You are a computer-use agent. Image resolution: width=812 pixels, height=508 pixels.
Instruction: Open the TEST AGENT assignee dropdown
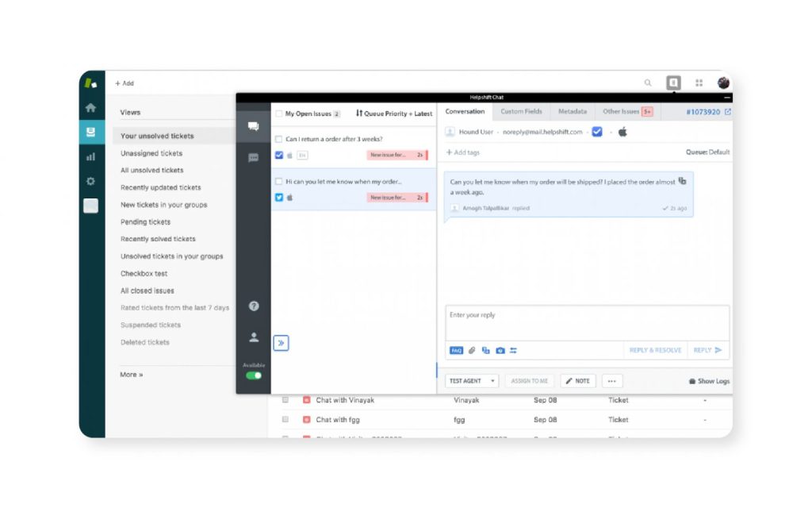(472, 381)
